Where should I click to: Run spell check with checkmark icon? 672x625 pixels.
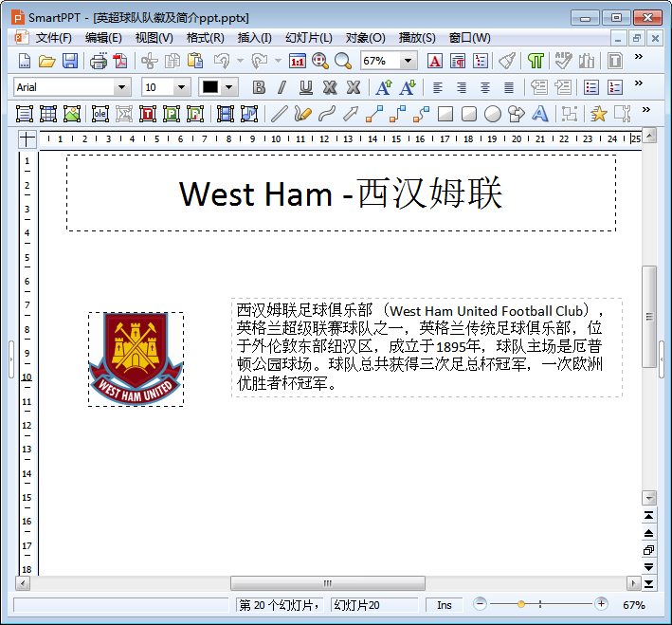pos(563,61)
